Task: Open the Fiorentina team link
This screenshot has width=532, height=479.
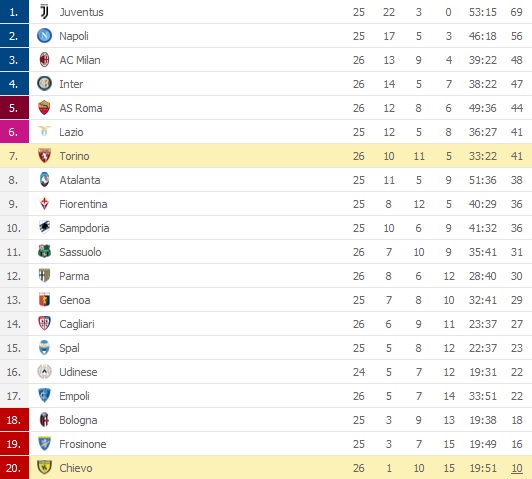Action: [x=83, y=204]
